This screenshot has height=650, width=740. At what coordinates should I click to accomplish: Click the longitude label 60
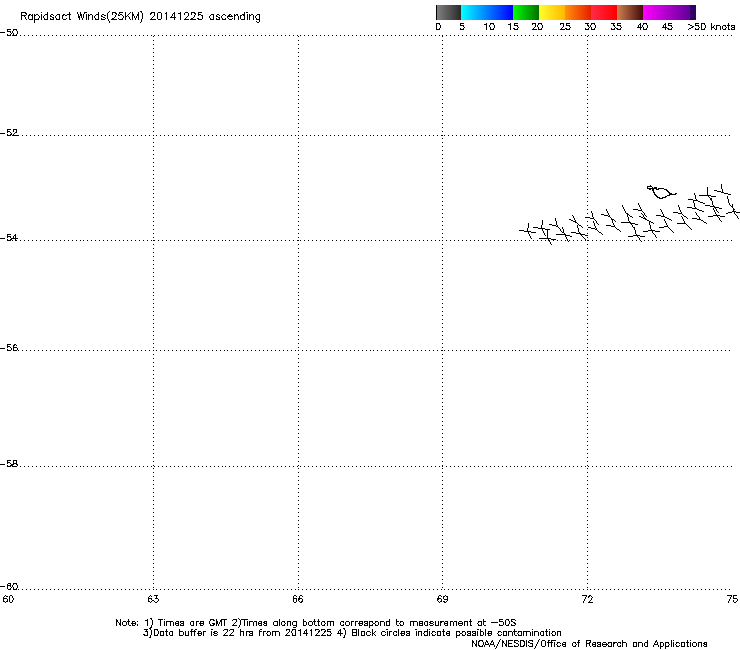(x=8, y=599)
